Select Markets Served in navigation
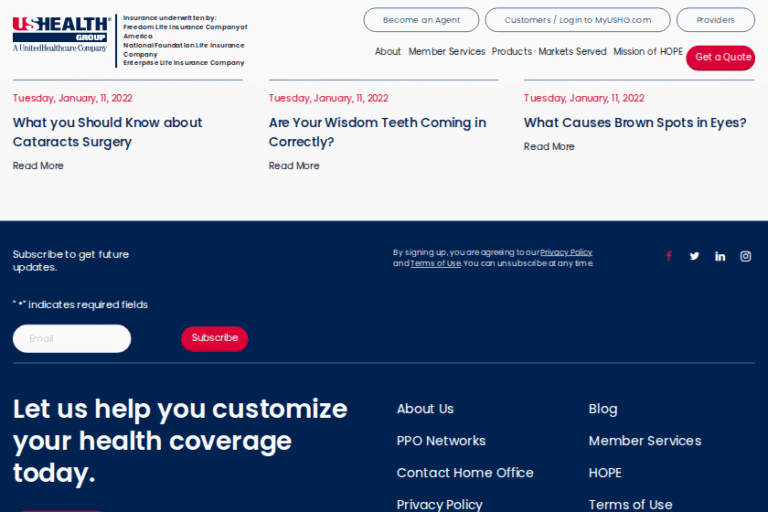 [572, 52]
